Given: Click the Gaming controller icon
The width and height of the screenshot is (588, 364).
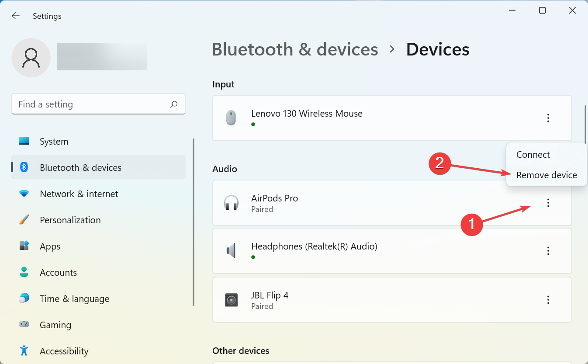Looking at the screenshot, I should coord(24,324).
